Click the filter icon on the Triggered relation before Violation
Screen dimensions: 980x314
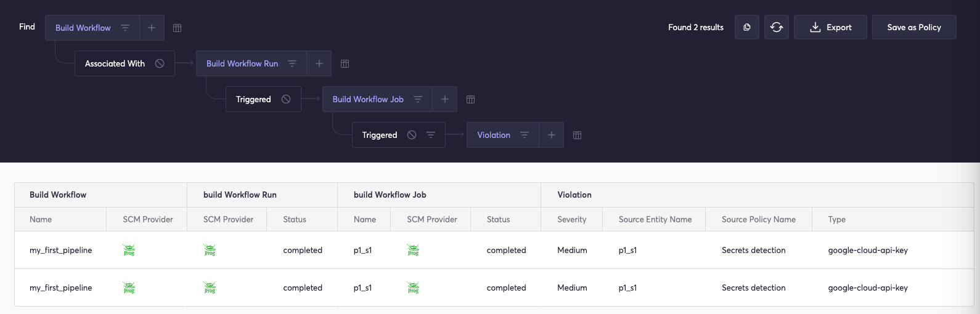[431, 135]
